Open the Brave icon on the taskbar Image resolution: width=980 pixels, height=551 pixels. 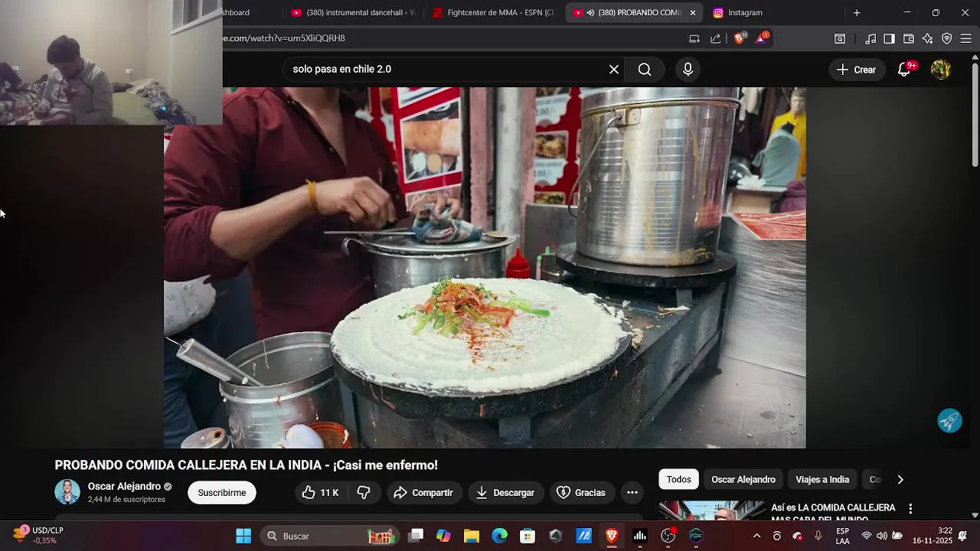tap(612, 536)
